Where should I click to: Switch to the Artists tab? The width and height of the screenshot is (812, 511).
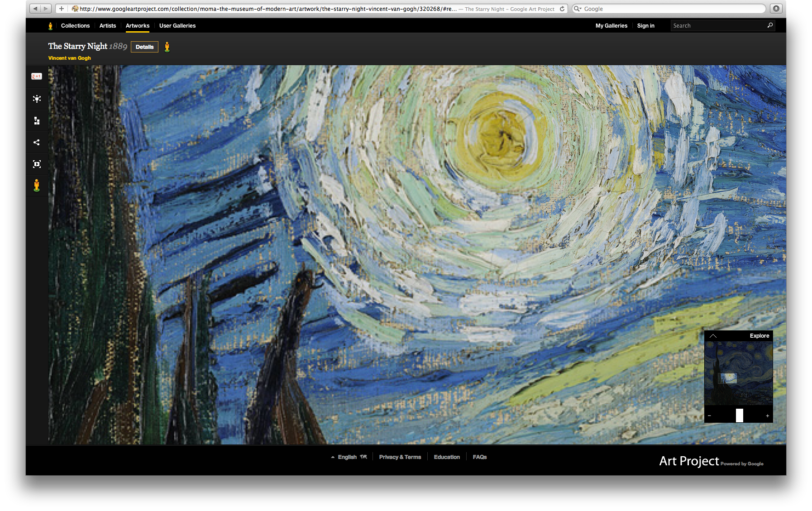click(107, 26)
